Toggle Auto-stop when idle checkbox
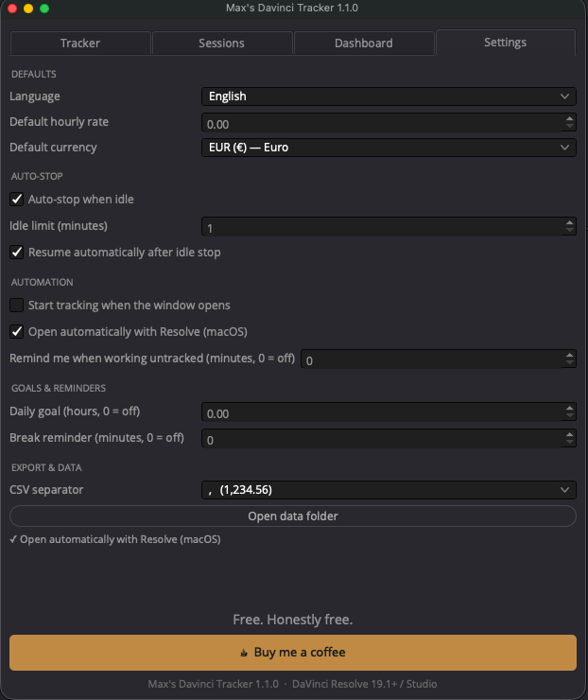The image size is (588, 700). pos(17,199)
